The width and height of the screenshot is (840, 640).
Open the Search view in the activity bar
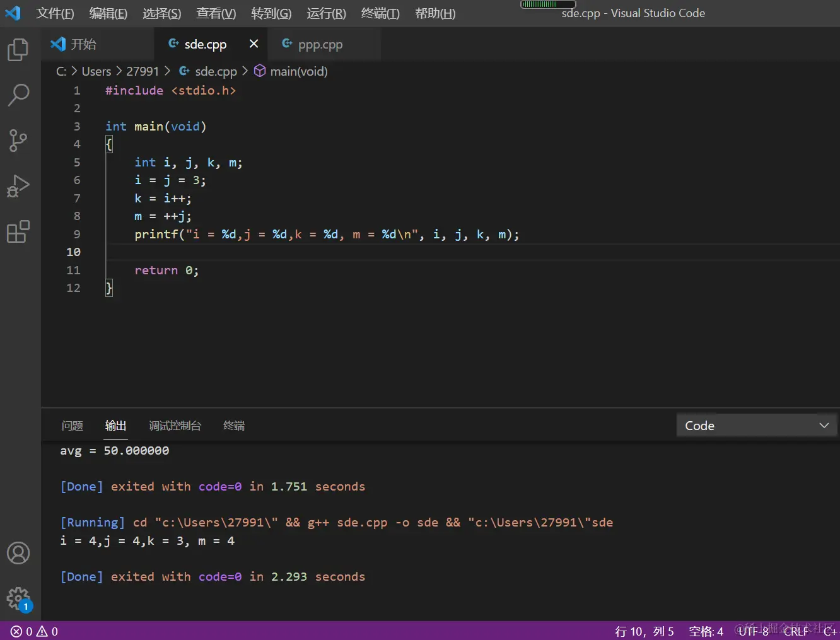[x=18, y=95]
